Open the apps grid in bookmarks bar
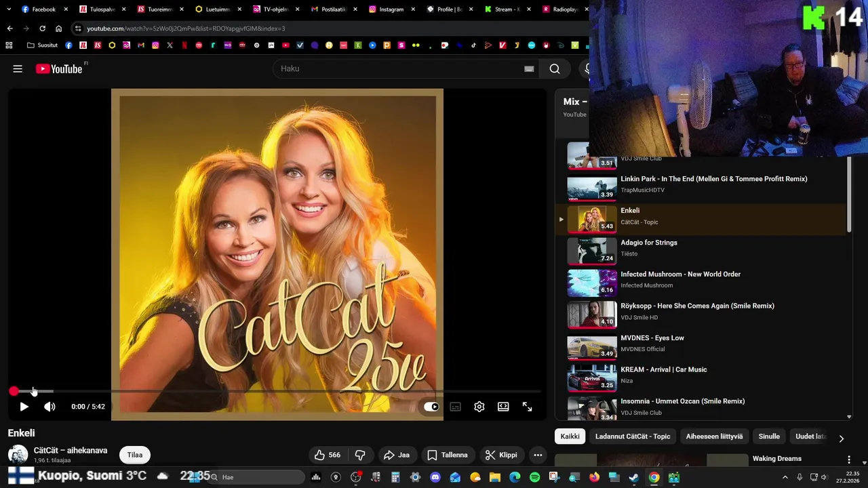Image resolution: width=868 pixels, height=488 pixels. click(9, 45)
